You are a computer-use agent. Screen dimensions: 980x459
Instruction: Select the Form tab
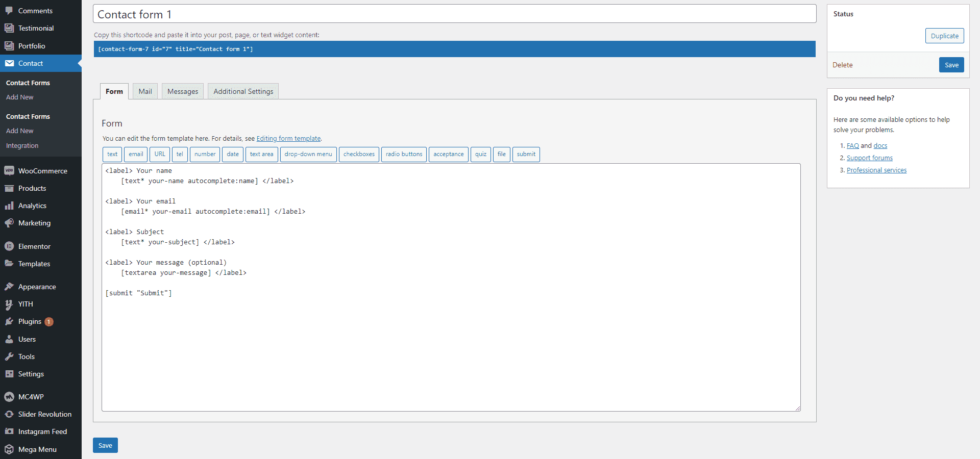(x=114, y=91)
